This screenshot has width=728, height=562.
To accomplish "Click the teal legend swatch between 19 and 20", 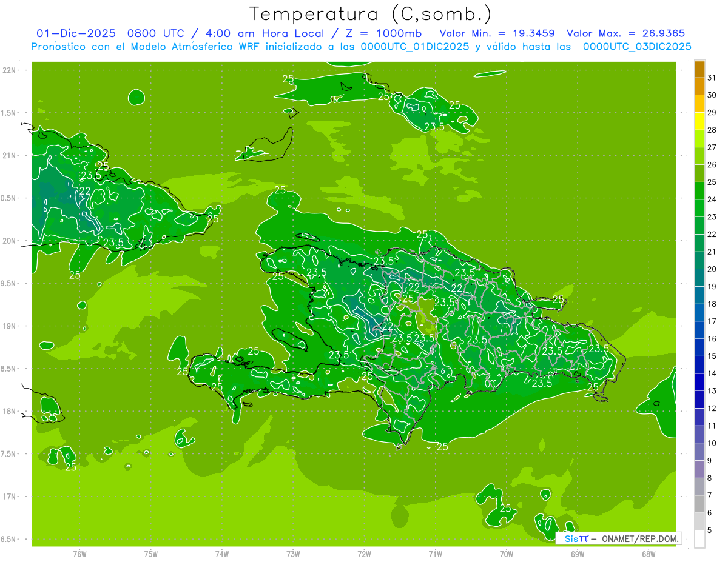I will pos(699,278).
